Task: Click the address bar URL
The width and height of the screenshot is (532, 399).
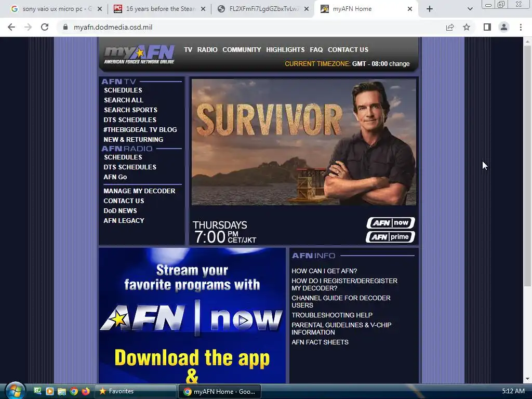Action: coord(113,27)
